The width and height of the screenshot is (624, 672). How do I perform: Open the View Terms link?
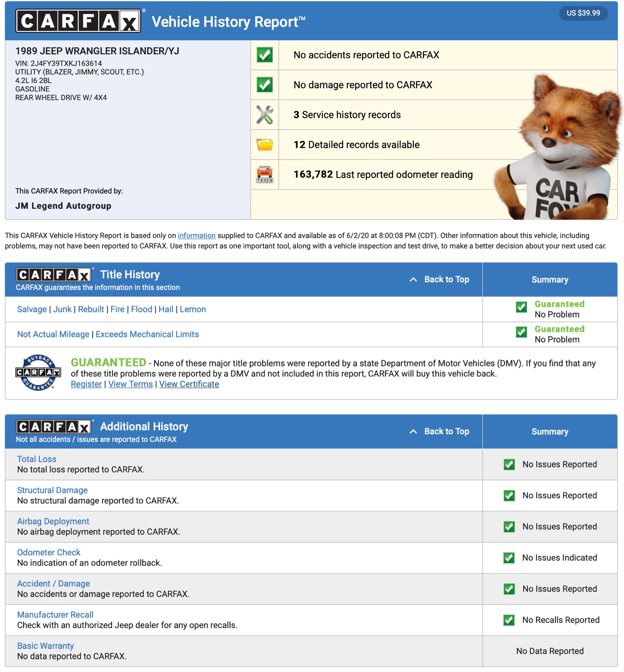point(130,384)
